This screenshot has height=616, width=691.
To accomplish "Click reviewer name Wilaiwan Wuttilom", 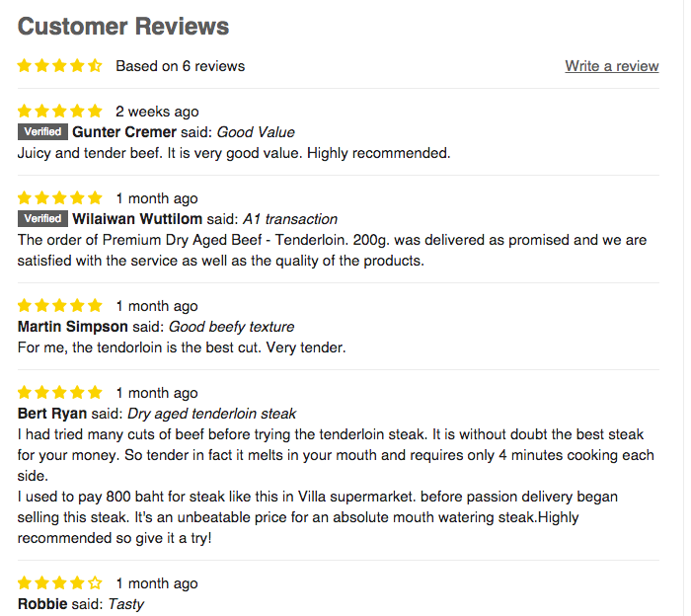I will point(137,219).
